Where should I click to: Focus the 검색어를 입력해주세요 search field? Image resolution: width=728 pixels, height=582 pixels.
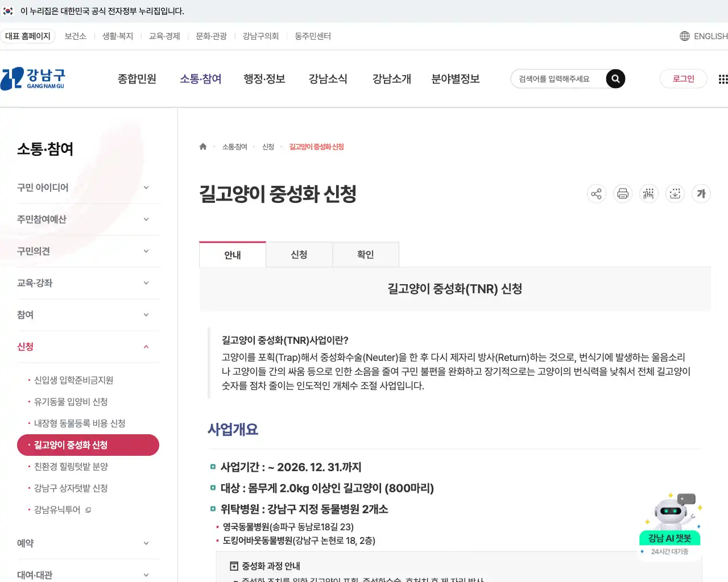[557, 79]
